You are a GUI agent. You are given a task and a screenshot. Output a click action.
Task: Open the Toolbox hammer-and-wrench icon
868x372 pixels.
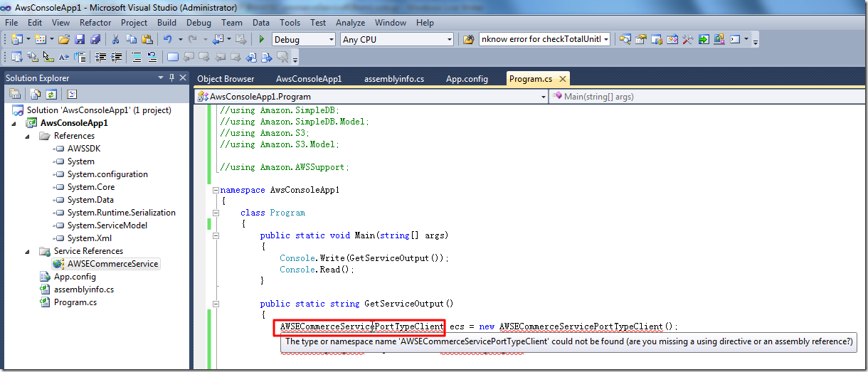687,39
